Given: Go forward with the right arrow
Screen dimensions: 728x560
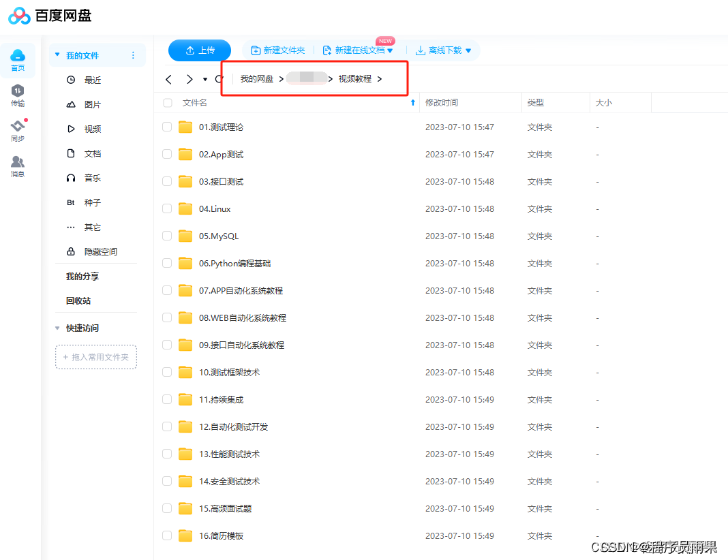Looking at the screenshot, I should [189, 79].
